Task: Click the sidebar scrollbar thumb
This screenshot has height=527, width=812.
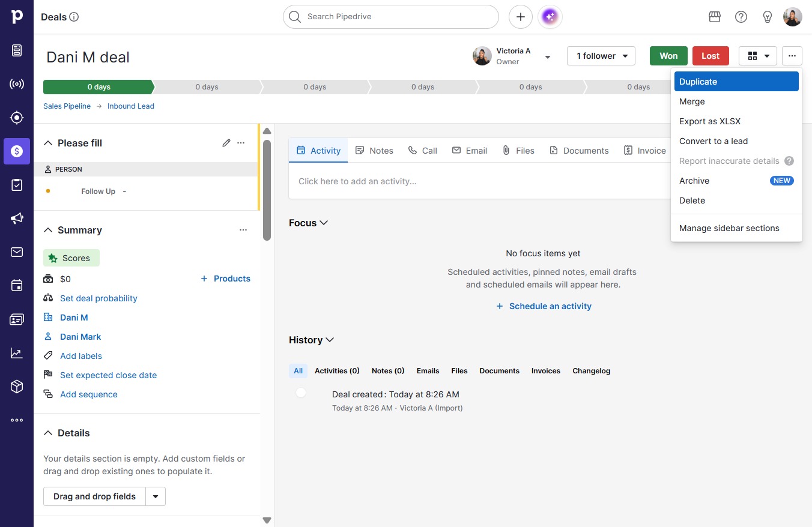Action: click(x=267, y=190)
